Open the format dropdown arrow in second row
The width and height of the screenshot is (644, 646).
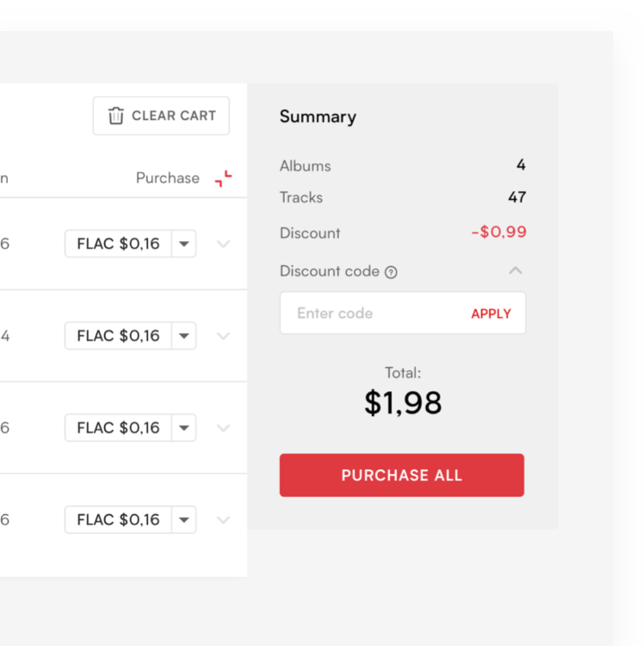(183, 336)
